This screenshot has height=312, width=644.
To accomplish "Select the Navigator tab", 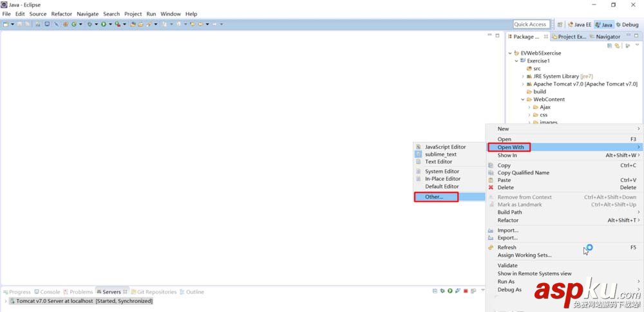I will [x=605, y=37].
